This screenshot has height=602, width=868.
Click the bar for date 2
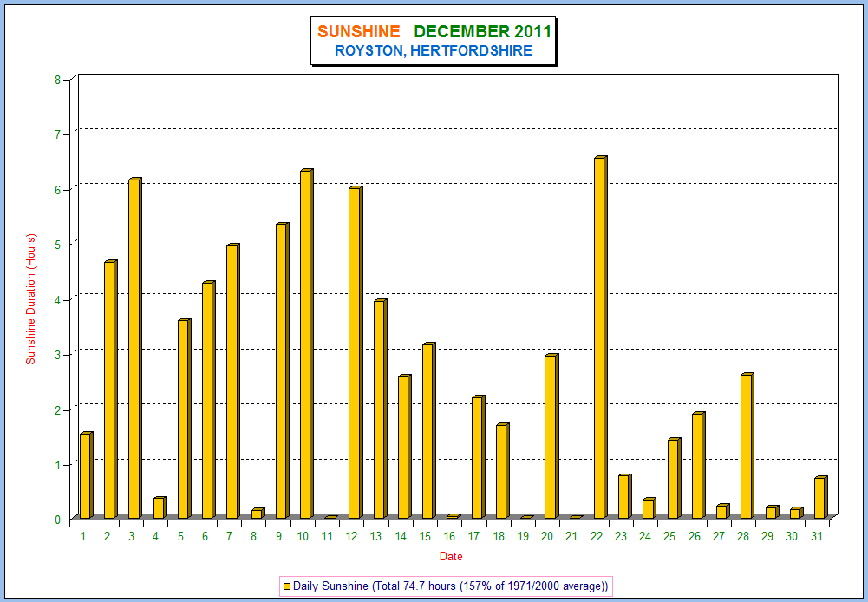[x=111, y=389]
